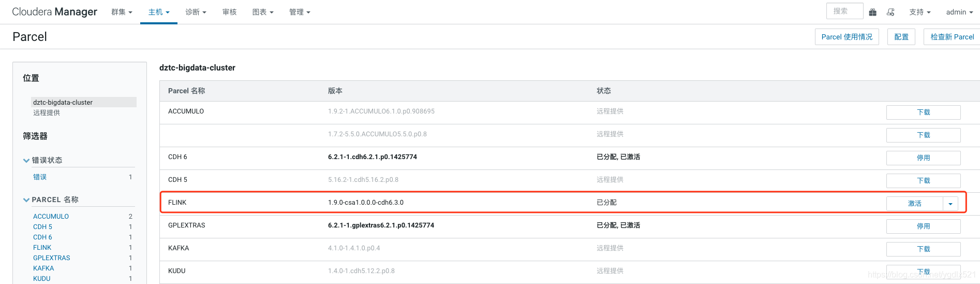Open the parcel gift icon in header
980x284 pixels.
(873, 12)
